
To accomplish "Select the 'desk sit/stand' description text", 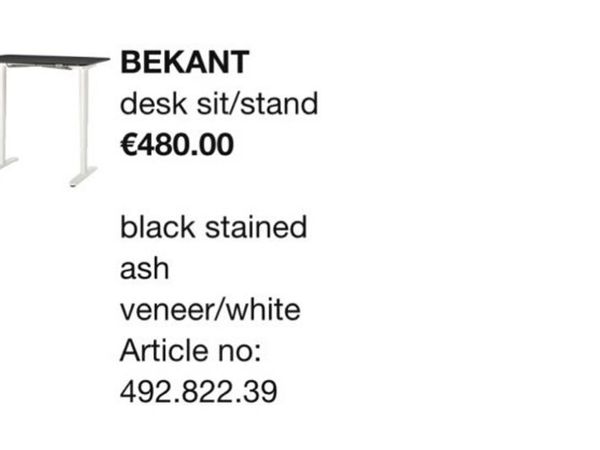I will coord(219,103).
